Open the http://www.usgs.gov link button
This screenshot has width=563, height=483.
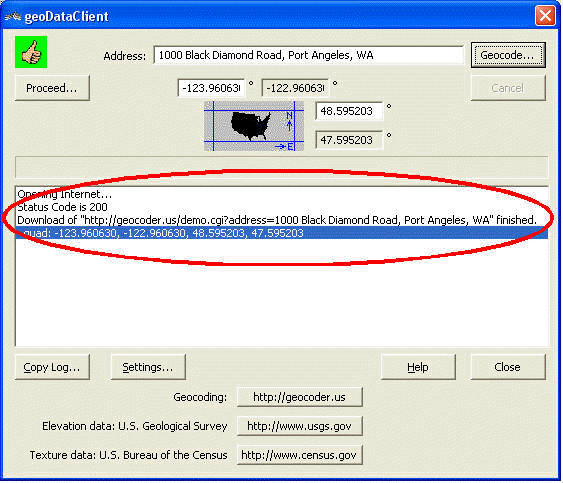[x=300, y=426]
